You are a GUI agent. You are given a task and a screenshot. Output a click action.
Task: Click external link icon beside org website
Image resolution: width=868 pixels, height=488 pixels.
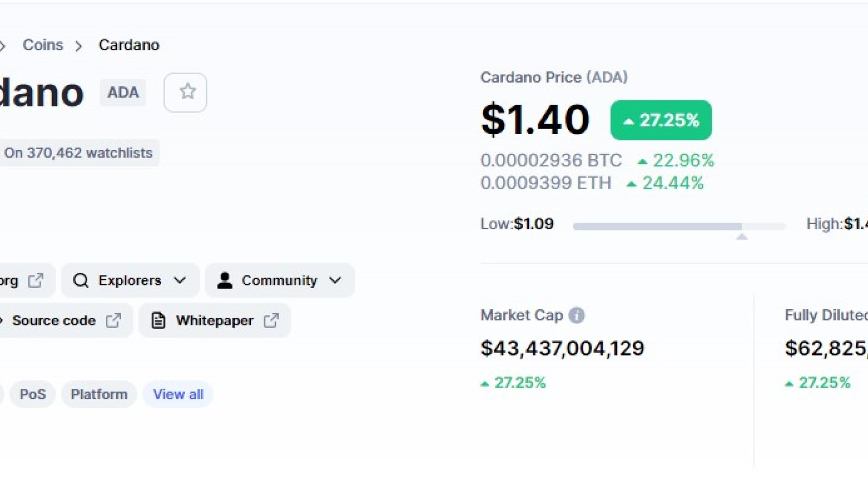click(x=36, y=280)
